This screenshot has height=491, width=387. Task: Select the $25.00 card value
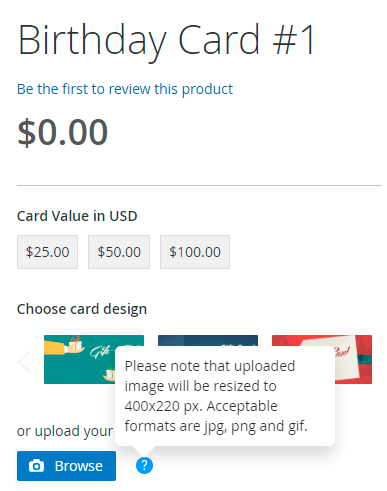[x=47, y=252]
